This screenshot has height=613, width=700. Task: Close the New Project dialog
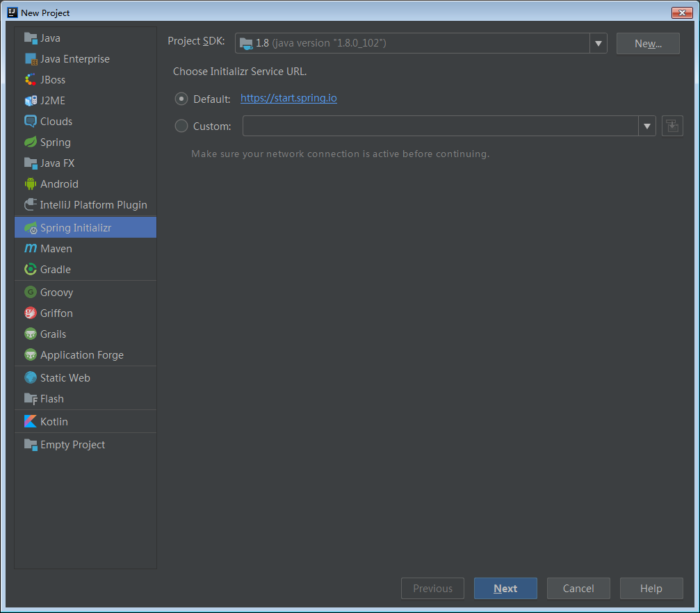(682, 13)
